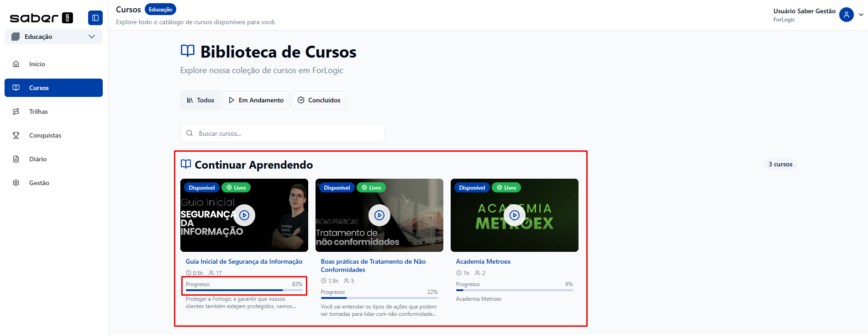
Task: Open the Academia Metroex course title
Action: point(483,261)
